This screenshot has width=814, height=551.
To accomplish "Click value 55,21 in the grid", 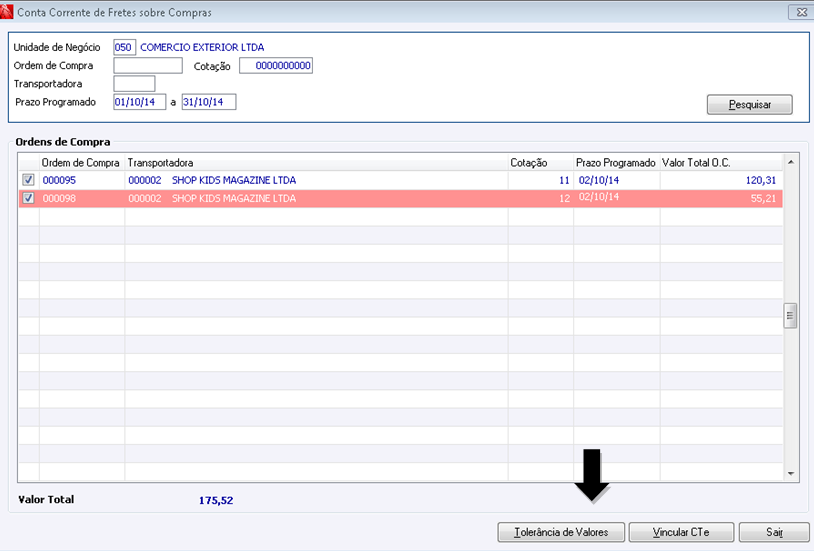I will 763,198.
